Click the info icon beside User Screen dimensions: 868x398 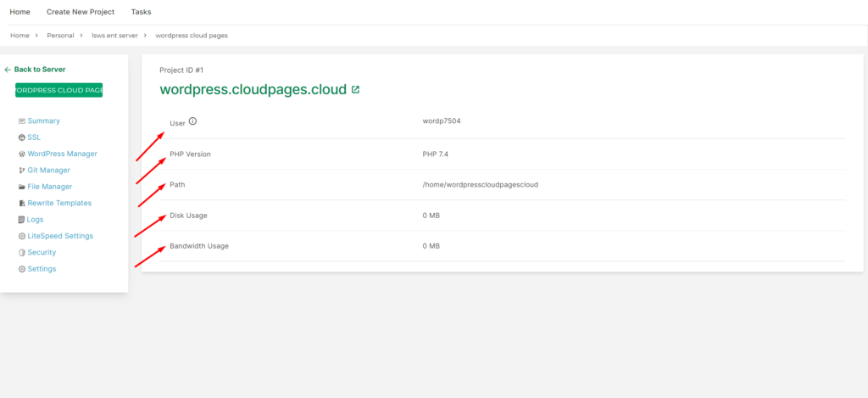tap(192, 121)
